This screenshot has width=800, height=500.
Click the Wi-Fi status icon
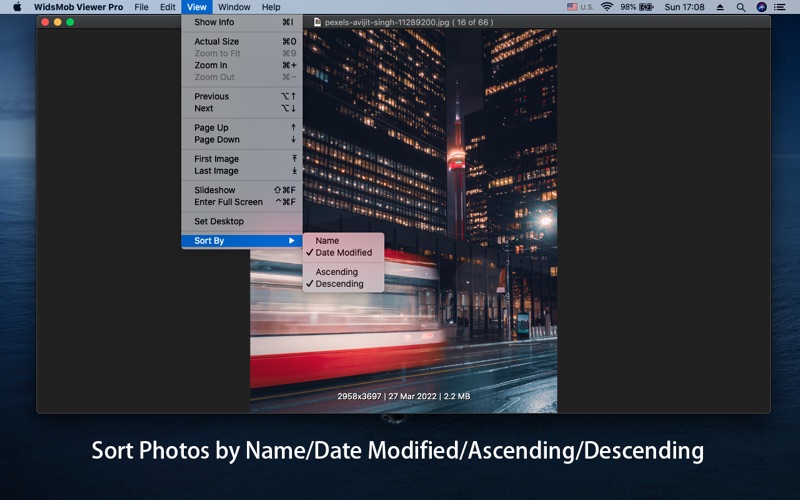[606, 7]
